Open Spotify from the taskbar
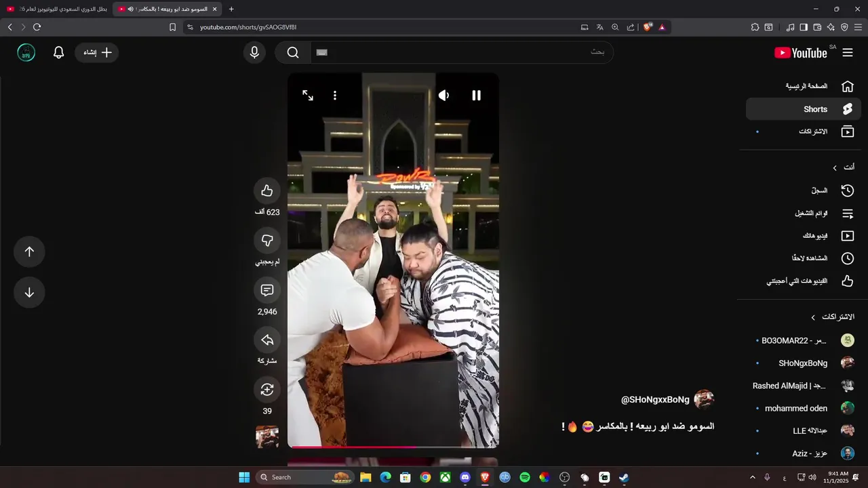The image size is (868, 488). pyautogui.click(x=525, y=477)
